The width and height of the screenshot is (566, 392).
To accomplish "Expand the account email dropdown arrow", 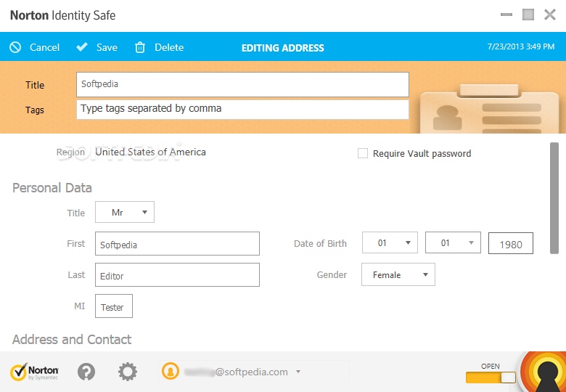I will tap(298, 372).
